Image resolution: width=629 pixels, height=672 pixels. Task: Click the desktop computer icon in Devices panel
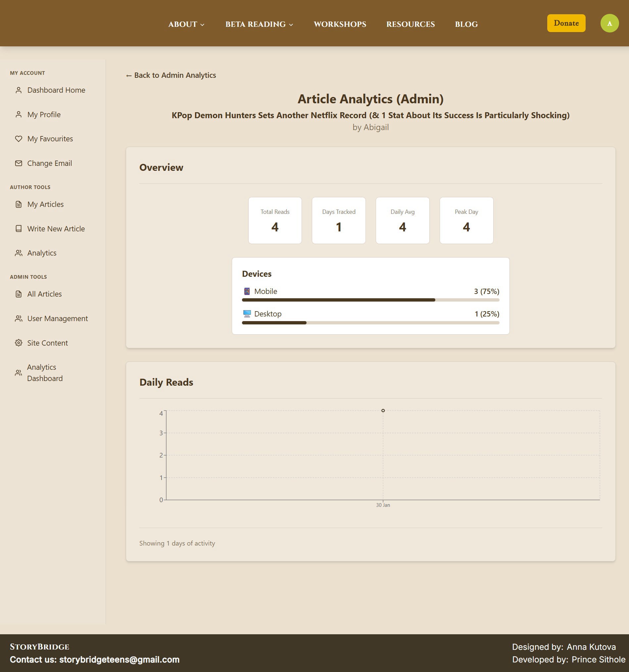(x=246, y=313)
